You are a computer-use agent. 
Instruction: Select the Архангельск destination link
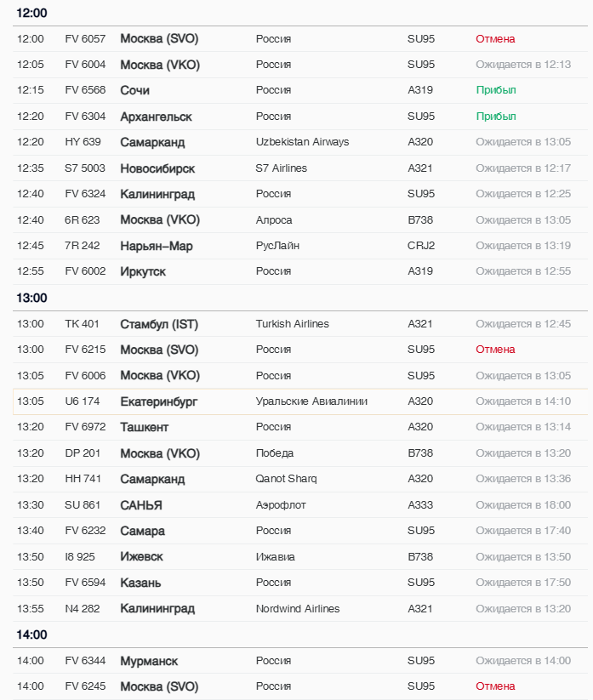[x=156, y=117]
